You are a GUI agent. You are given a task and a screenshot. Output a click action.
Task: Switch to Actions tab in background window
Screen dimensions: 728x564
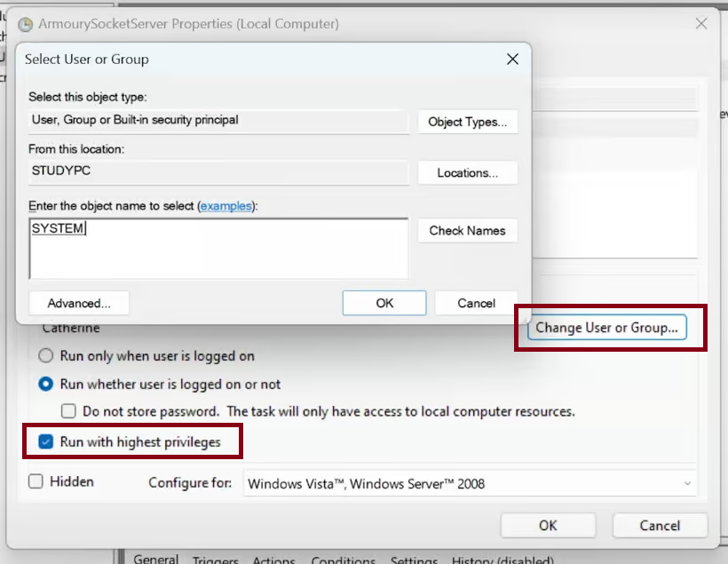(274, 560)
